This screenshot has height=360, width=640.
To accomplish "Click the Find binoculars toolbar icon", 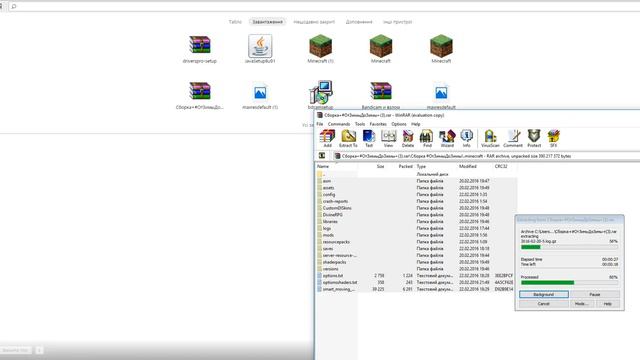I will pyautogui.click(x=427, y=138).
